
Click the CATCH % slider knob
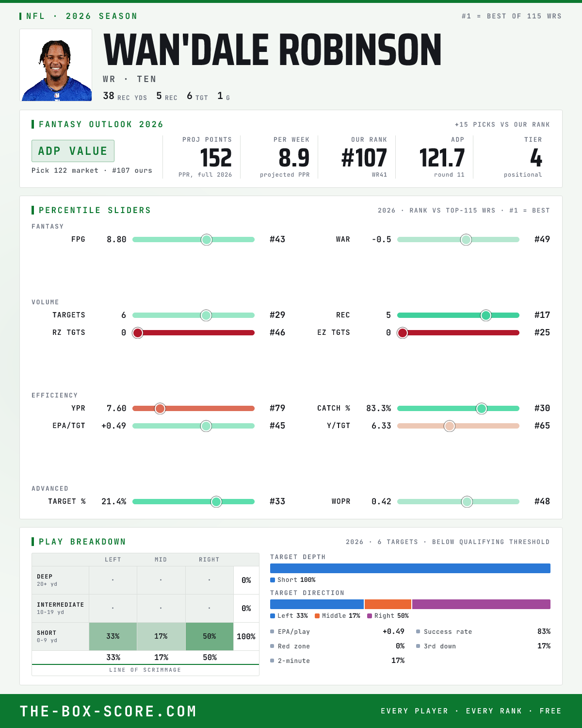pyautogui.click(x=482, y=408)
